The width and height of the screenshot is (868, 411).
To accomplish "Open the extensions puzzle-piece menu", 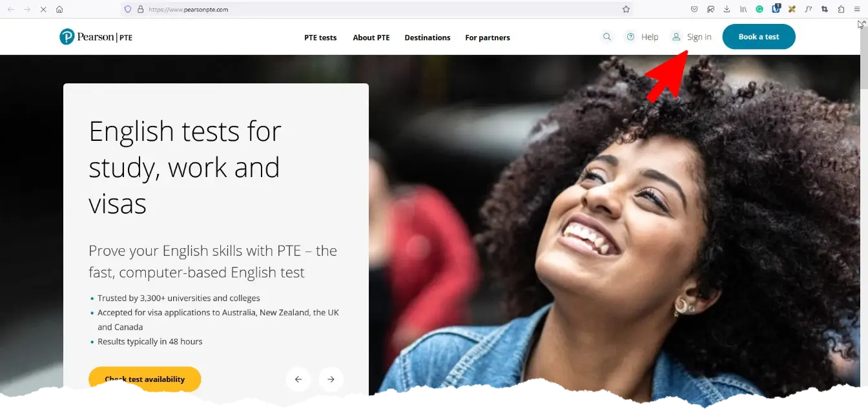I will 841,9.
